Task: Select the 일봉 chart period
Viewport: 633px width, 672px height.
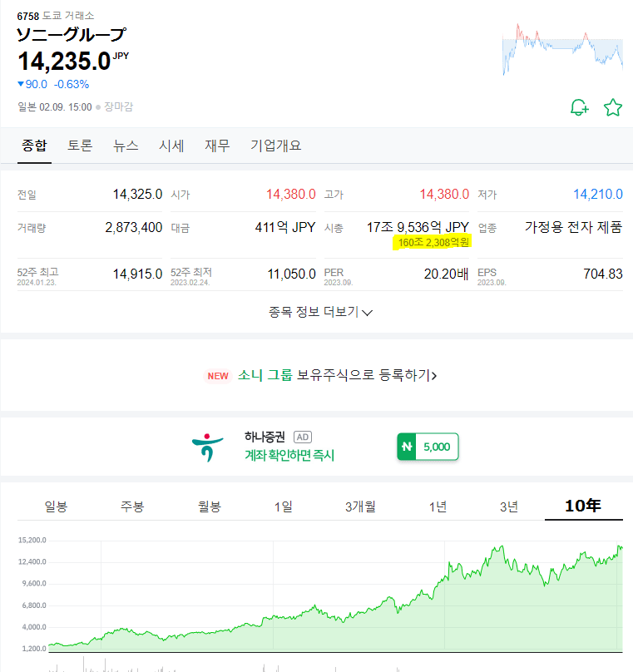Action: click(56, 506)
